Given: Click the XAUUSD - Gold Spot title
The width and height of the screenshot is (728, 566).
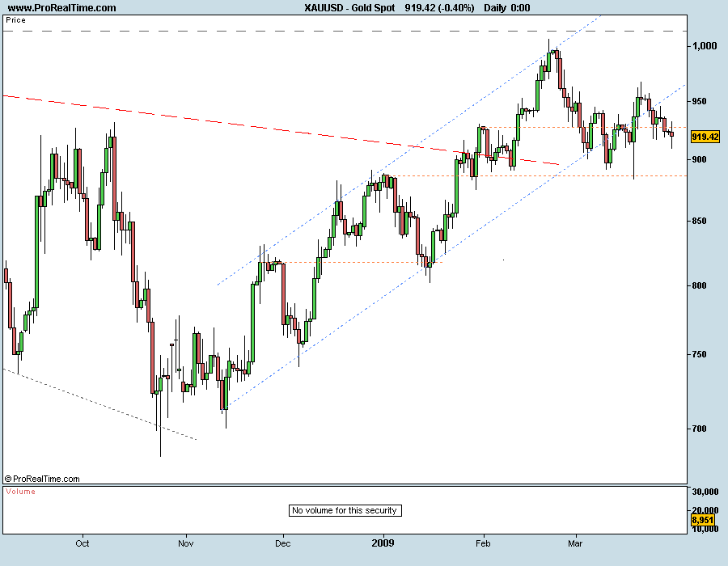Looking at the screenshot, I should [x=349, y=8].
